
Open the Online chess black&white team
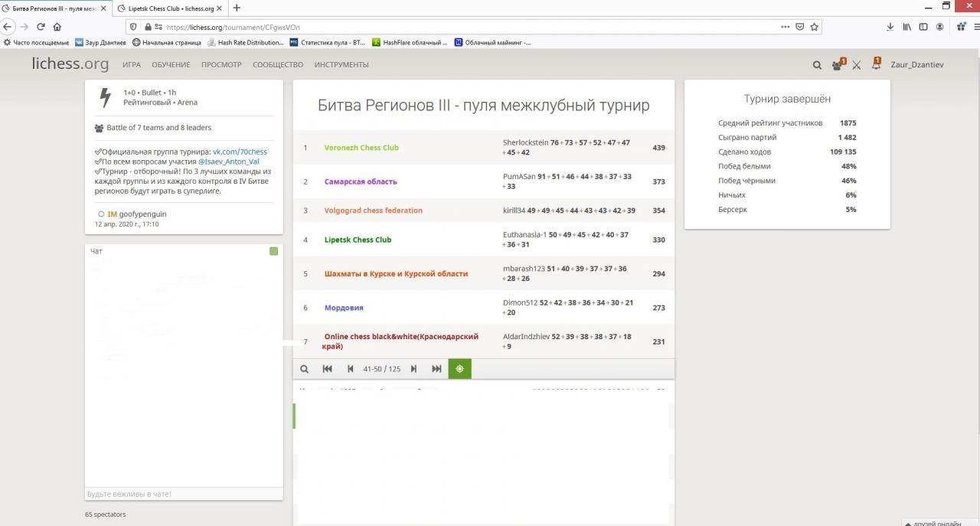pos(401,341)
